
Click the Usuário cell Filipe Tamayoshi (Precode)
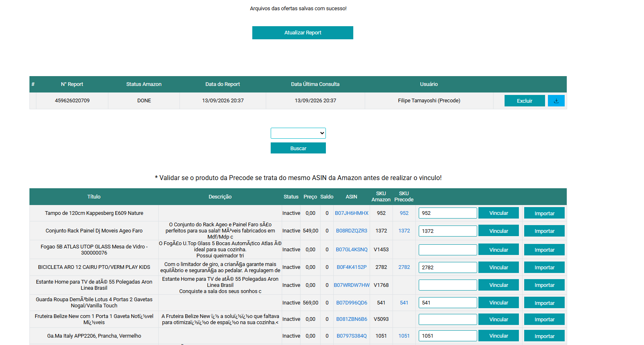pyautogui.click(x=429, y=101)
